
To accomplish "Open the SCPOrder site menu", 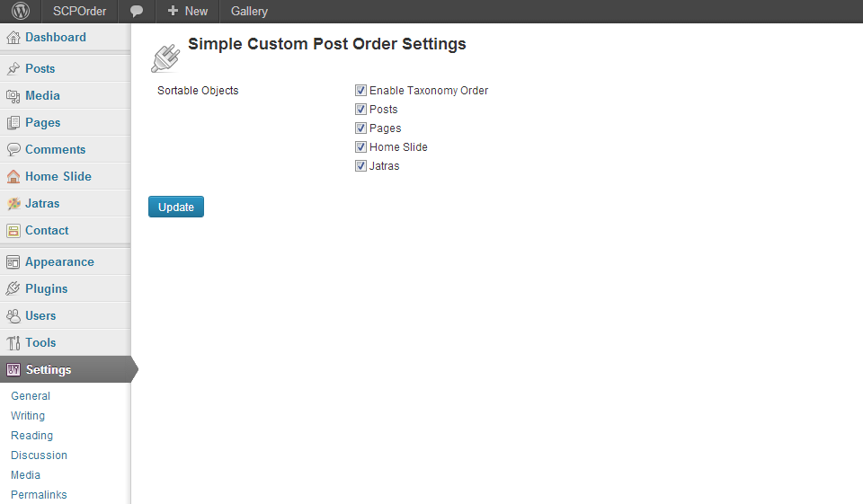I will pyautogui.click(x=79, y=12).
